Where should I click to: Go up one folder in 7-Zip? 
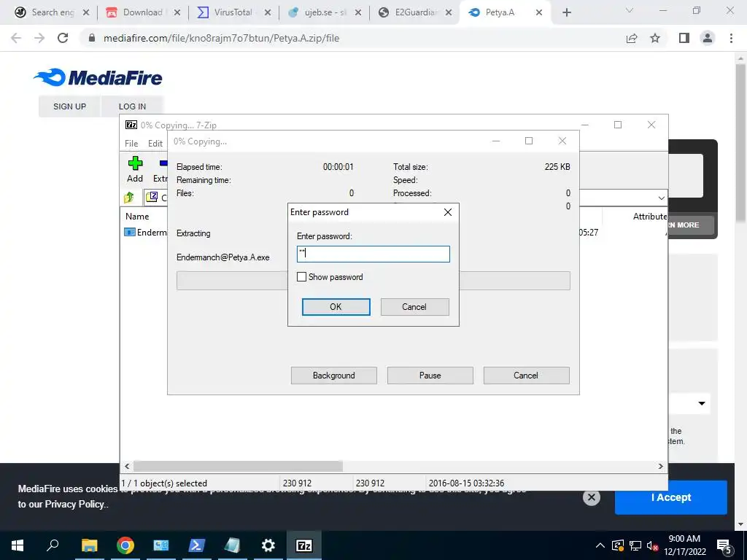tap(129, 197)
